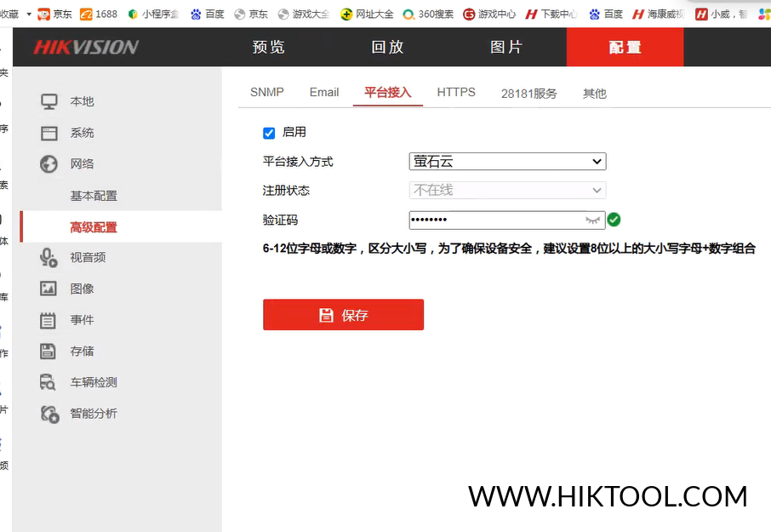Click the 图像 picture icon in sidebar
The height and width of the screenshot is (532, 771).
click(x=49, y=289)
